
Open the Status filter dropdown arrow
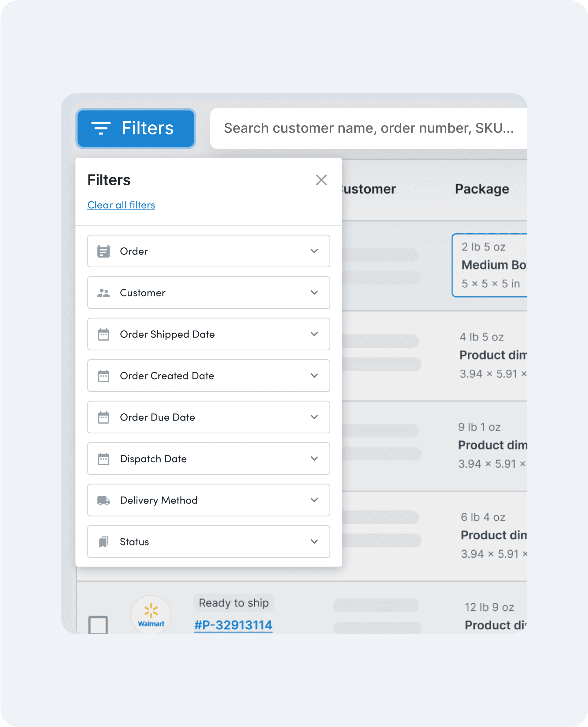coord(314,542)
